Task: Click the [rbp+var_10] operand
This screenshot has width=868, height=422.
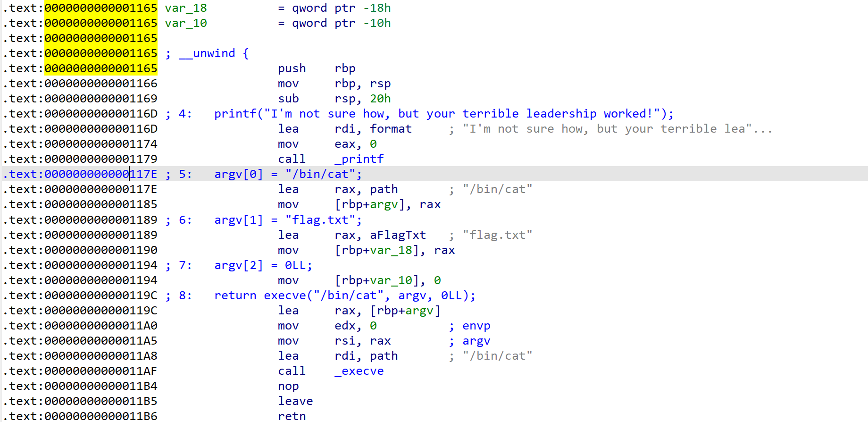Action: pyautogui.click(x=376, y=280)
